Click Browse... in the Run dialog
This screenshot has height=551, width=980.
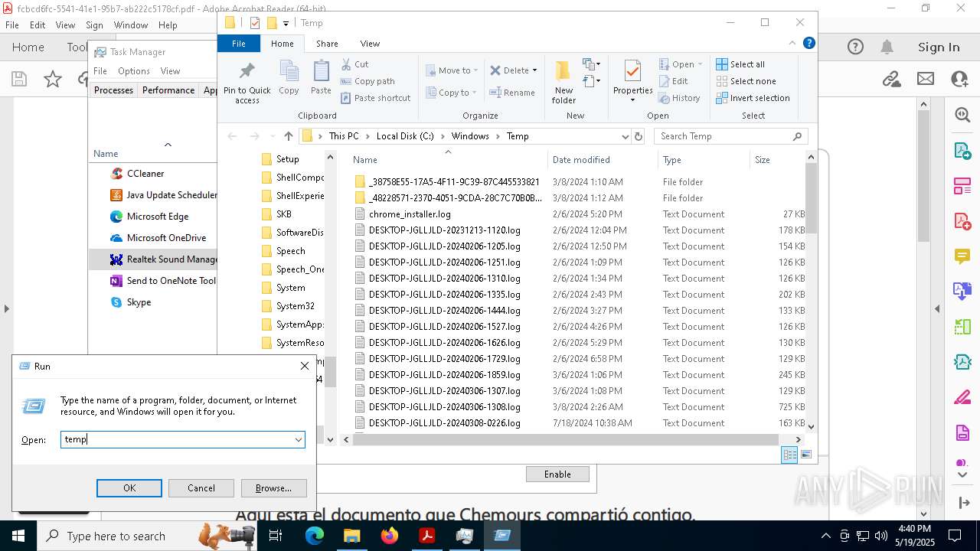point(273,488)
